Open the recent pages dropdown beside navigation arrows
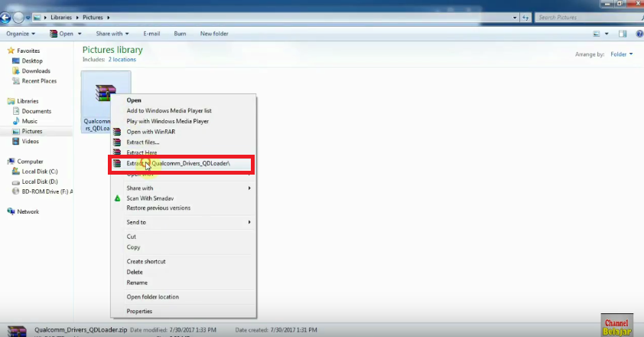644x337 pixels. pyautogui.click(x=28, y=18)
